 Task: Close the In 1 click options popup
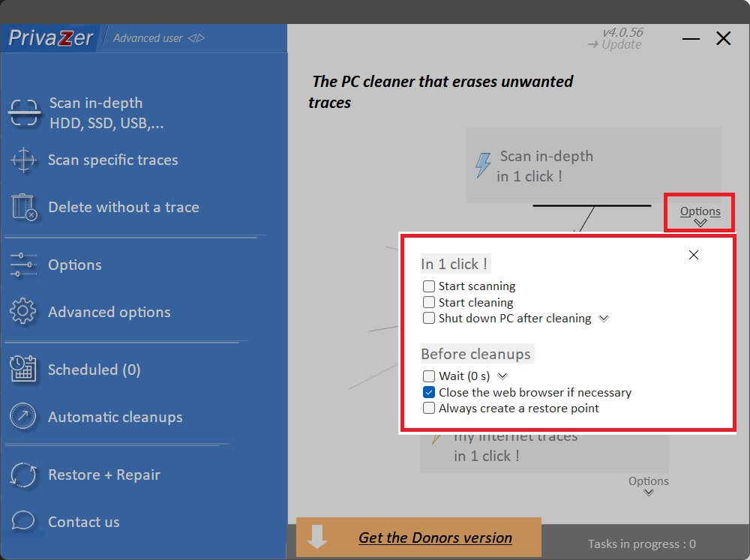pos(693,255)
